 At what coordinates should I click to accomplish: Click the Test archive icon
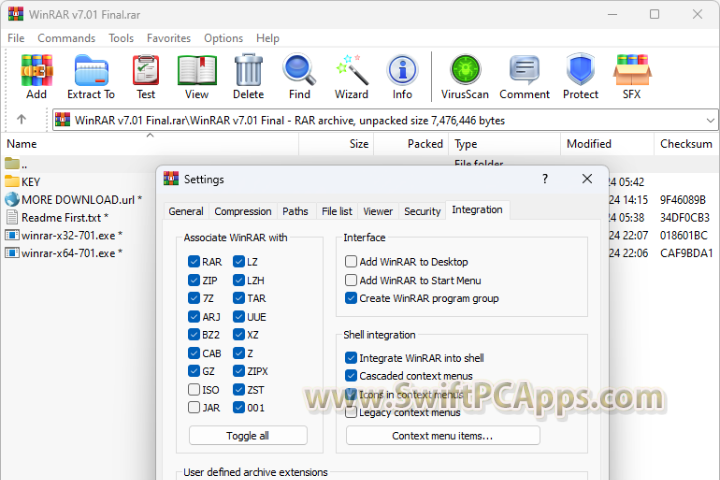(x=146, y=71)
